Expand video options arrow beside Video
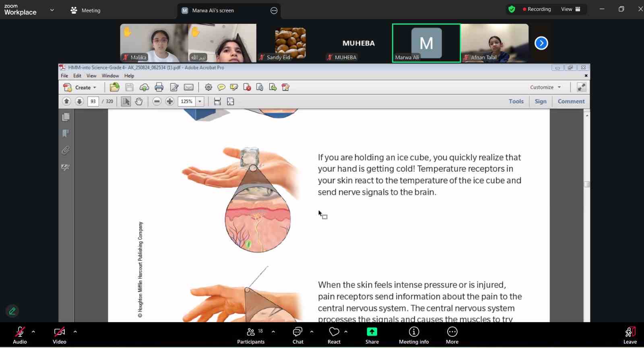 click(x=75, y=332)
